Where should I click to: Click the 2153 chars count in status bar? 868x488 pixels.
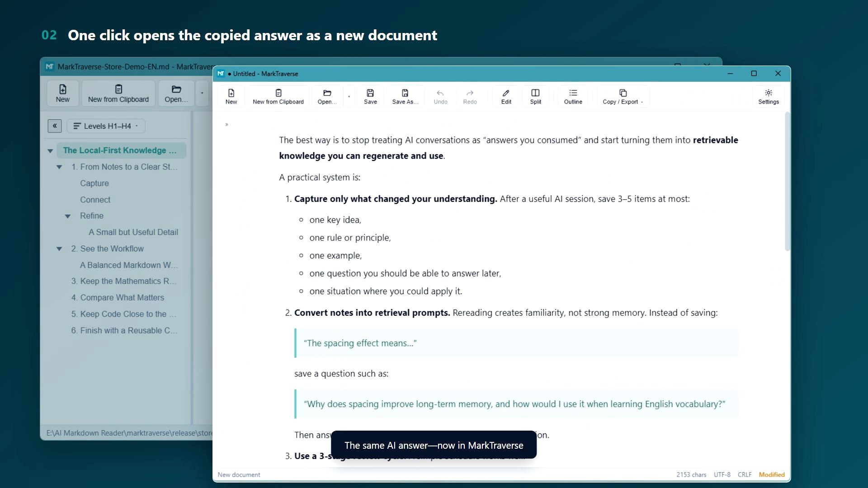[x=691, y=474]
